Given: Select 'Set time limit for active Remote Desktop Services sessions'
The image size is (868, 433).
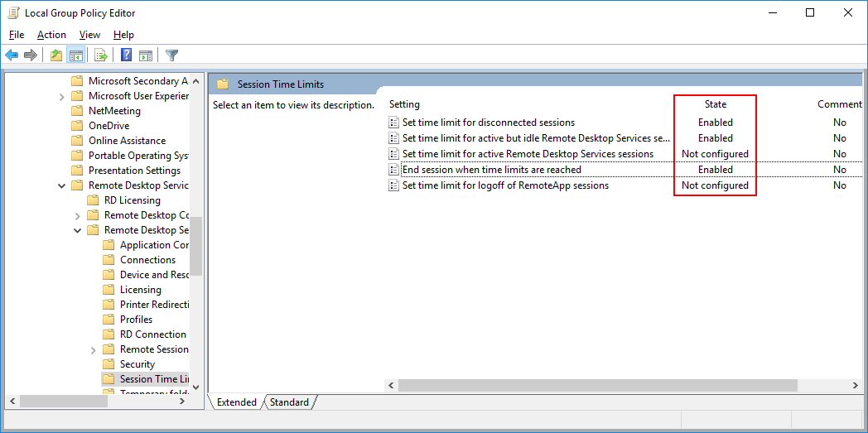Looking at the screenshot, I should point(528,154).
